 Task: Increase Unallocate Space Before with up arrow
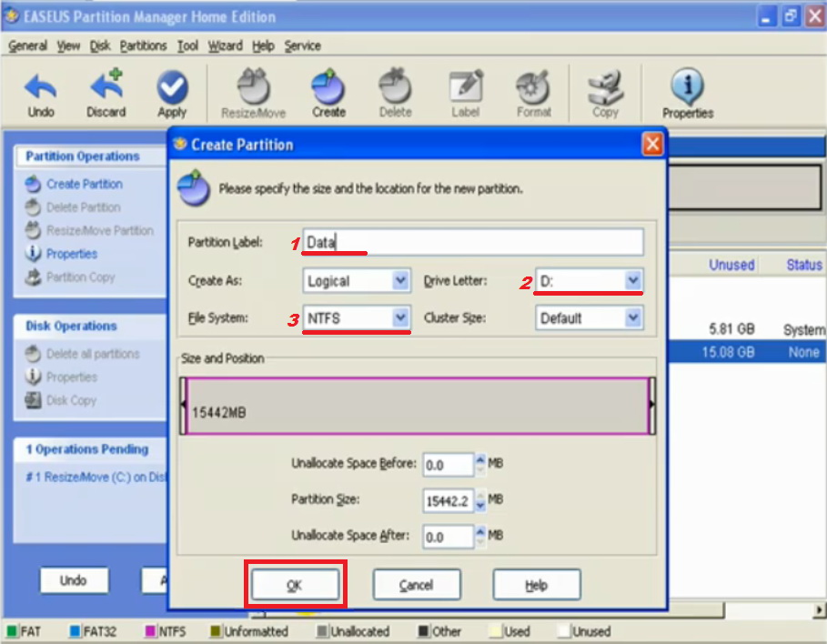480,458
